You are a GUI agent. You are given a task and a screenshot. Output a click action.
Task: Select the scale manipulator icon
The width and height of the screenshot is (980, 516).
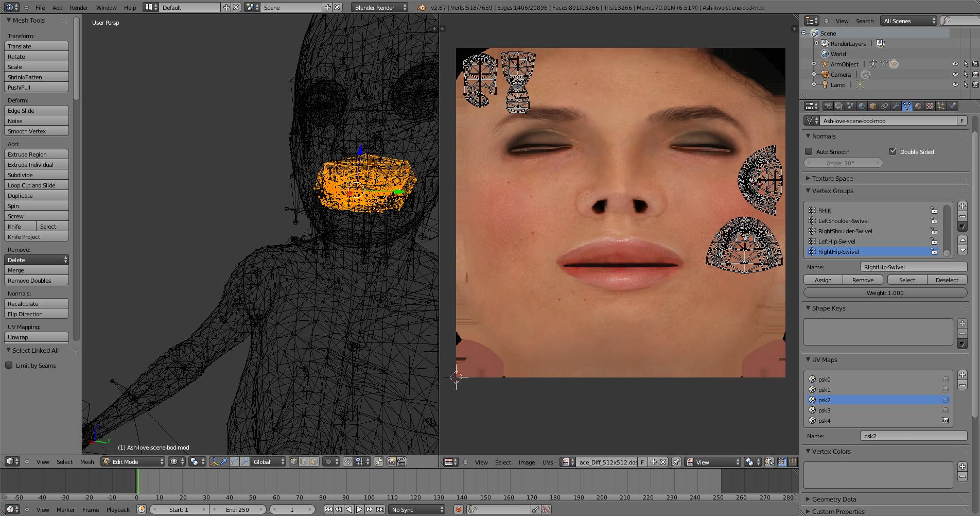[244, 462]
